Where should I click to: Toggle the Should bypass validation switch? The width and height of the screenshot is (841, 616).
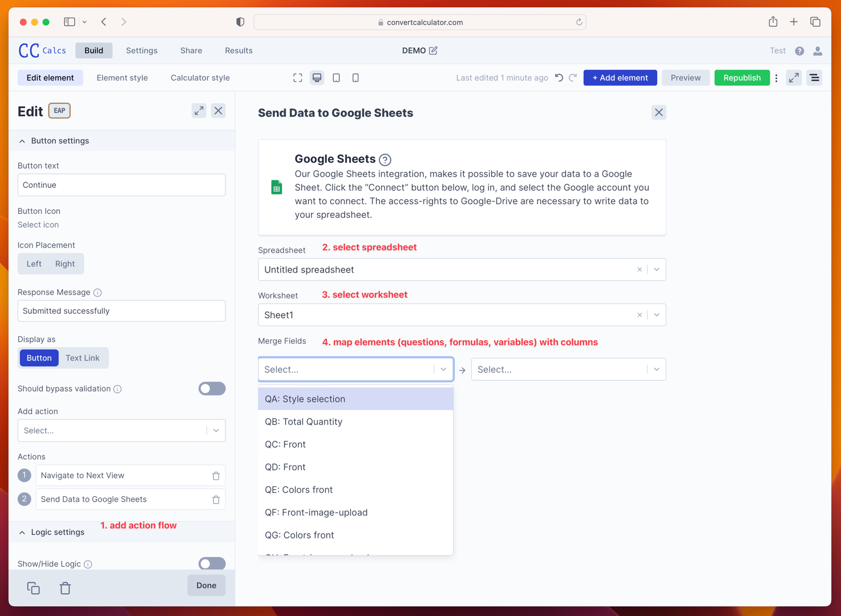pyautogui.click(x=212, y=388)
